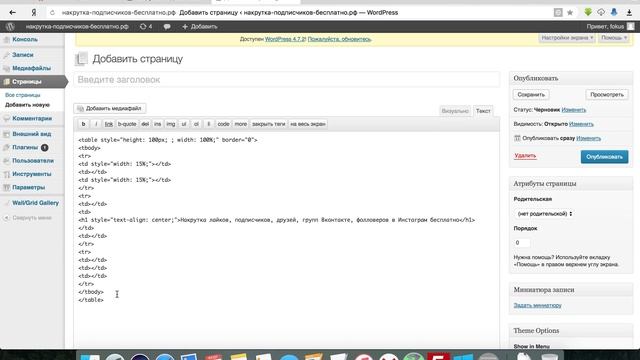640x360 pixels.
Task: Open Комментарии in the sidebar
Action: pos(32,118)
